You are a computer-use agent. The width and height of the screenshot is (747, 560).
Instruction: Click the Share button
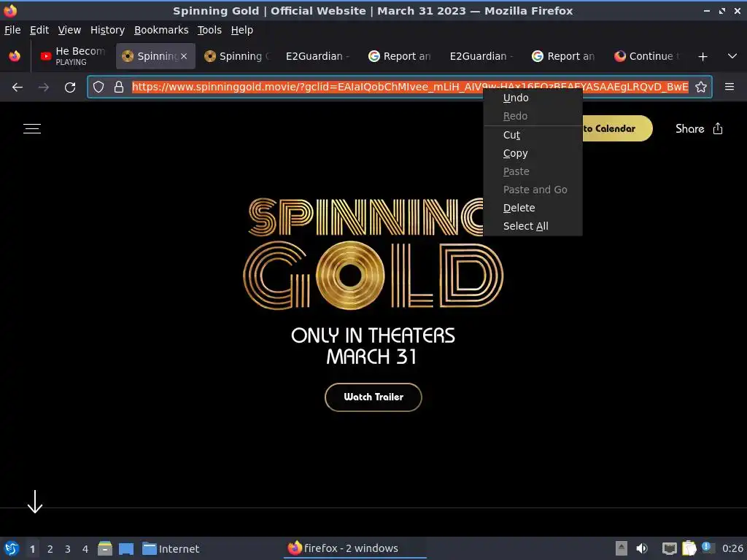click(x=699, y=128)
